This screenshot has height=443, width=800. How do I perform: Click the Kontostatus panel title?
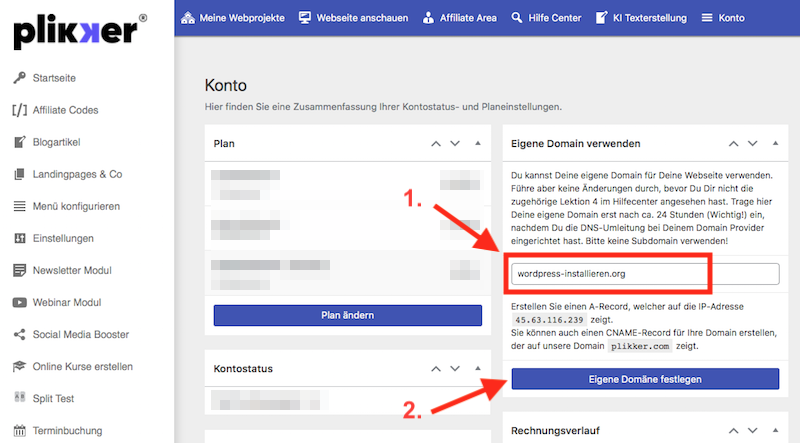coord(243,368)
